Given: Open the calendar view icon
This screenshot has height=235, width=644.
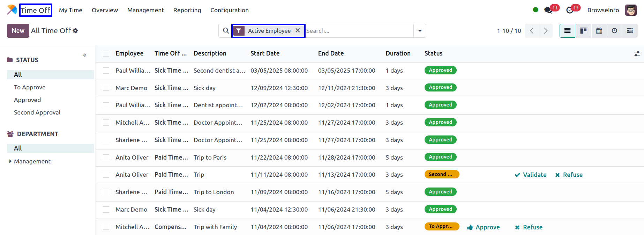Looking at the screenshot, I should click(x=599, y=31).
